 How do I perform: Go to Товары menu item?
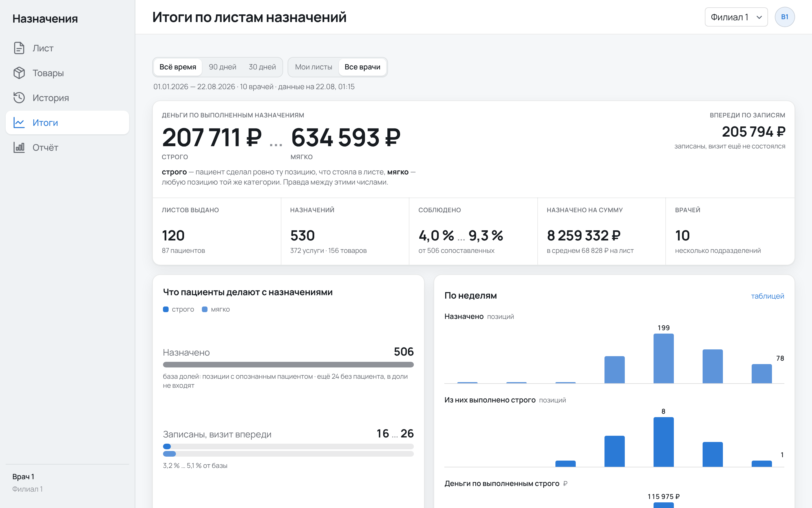point(67,73)
